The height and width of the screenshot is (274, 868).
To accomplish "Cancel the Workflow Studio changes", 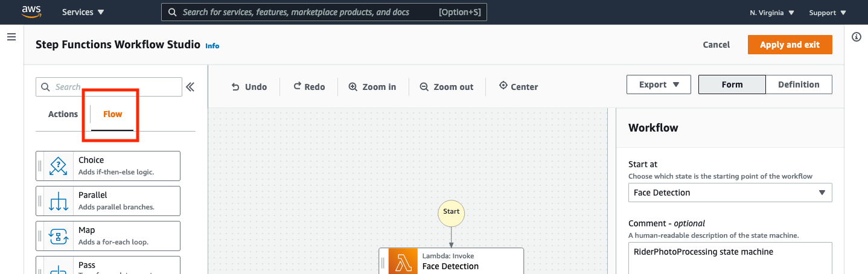I will (x=716, y=45).
